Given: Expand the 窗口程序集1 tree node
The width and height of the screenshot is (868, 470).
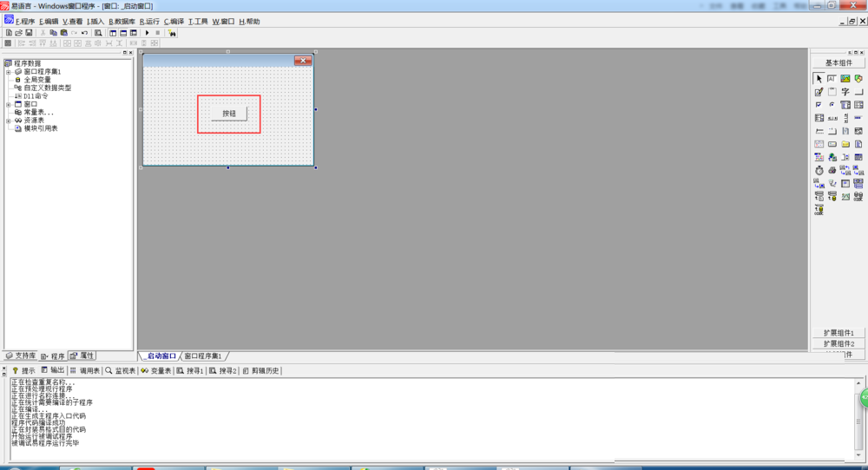Looking at the screenshot, I should coord(9,72).
